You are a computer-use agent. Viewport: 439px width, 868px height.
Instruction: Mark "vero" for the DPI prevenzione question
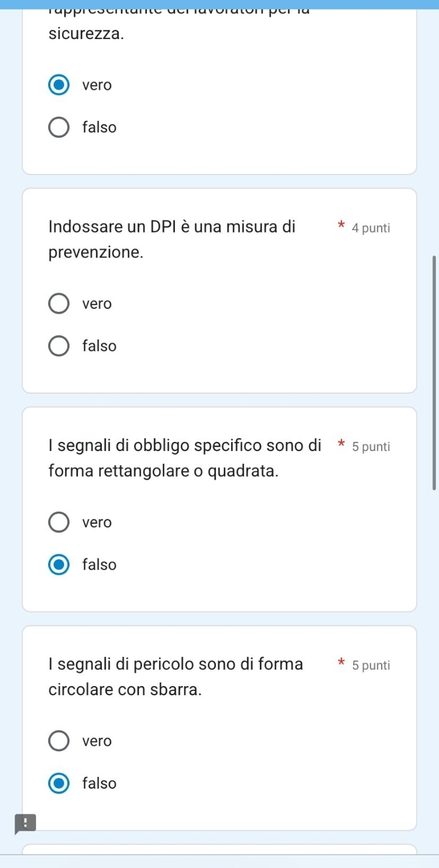pos(59,303)
